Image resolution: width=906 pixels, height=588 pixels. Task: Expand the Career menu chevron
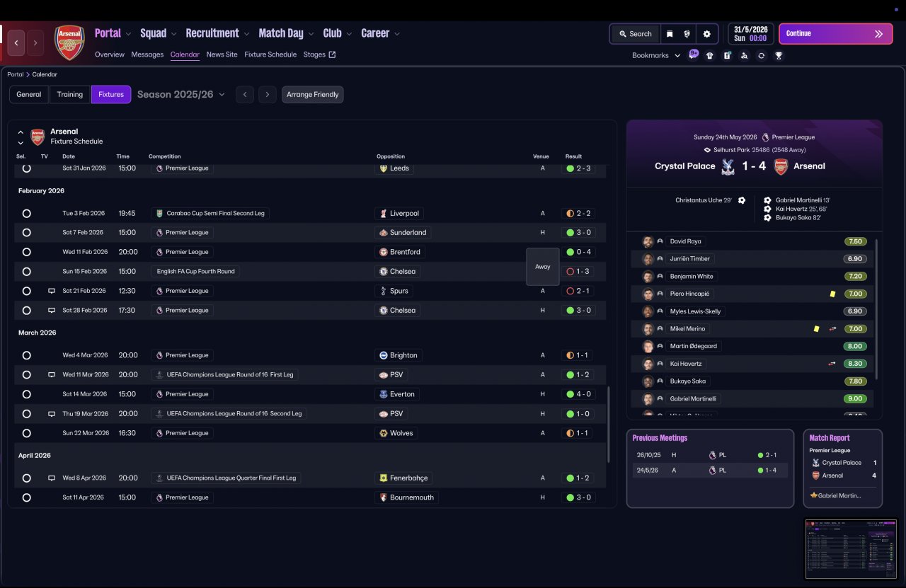click(397, 34)
